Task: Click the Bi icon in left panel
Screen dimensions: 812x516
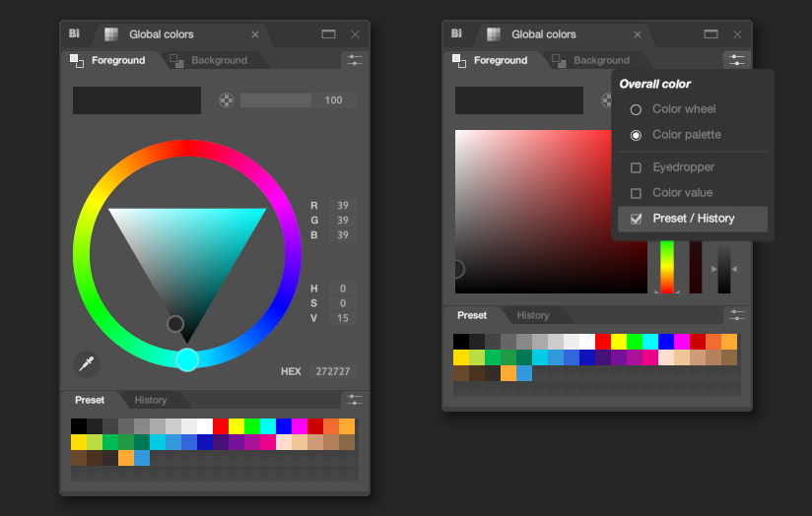Action: click(x=74, y=33)
